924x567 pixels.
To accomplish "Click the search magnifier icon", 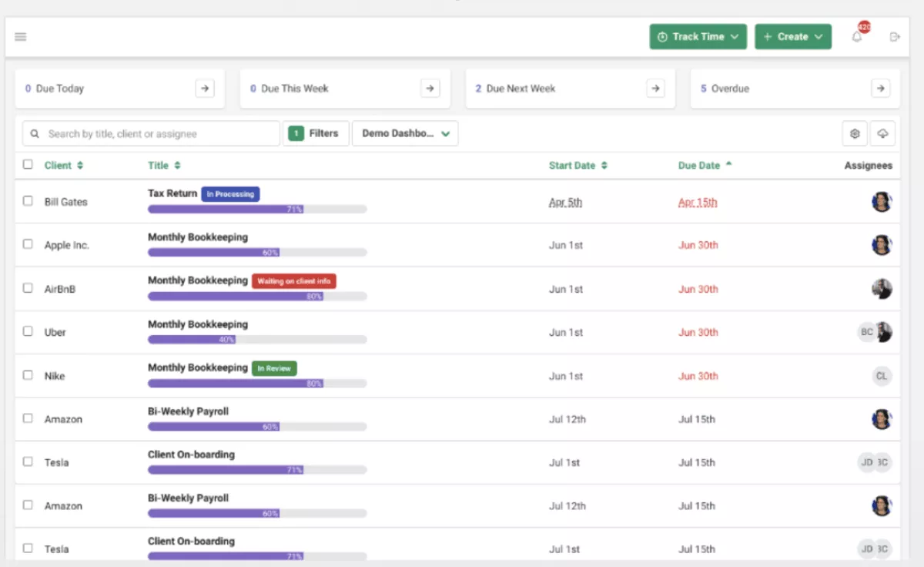I will pos(35,133).
